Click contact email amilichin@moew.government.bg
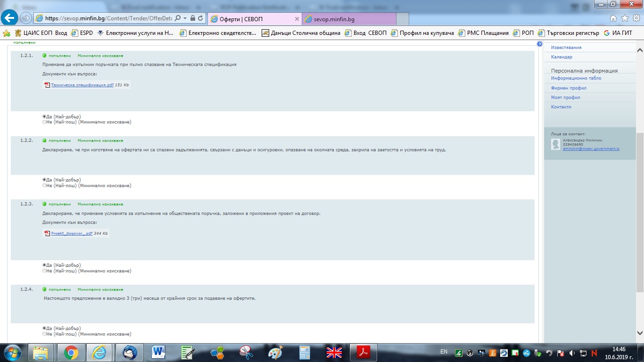The image size is (644, 362). (x=591, y=149)
